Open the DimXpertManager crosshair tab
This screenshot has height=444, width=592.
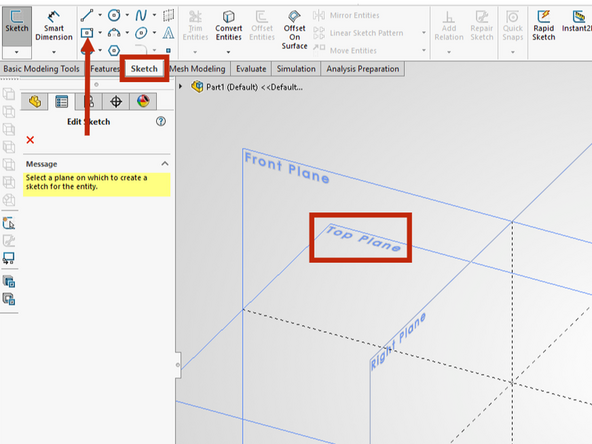tap(116, 102)
